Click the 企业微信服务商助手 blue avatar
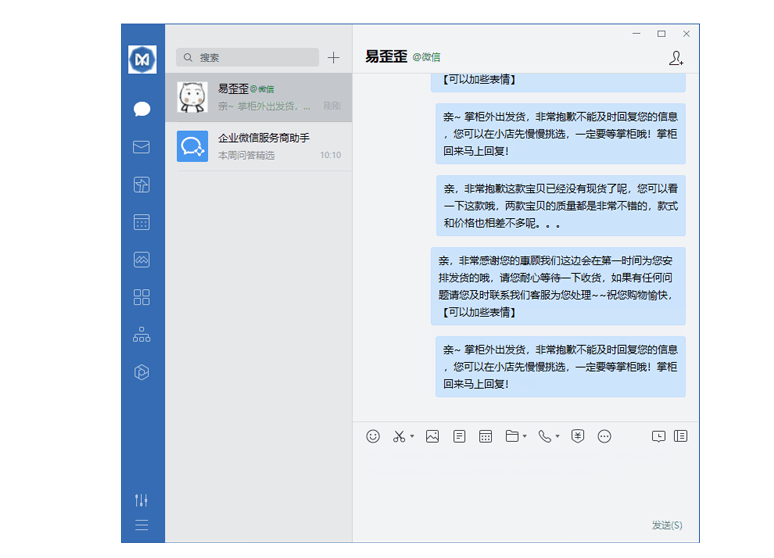774x558 pixels. pyautogui.click(x=193, y=146)
